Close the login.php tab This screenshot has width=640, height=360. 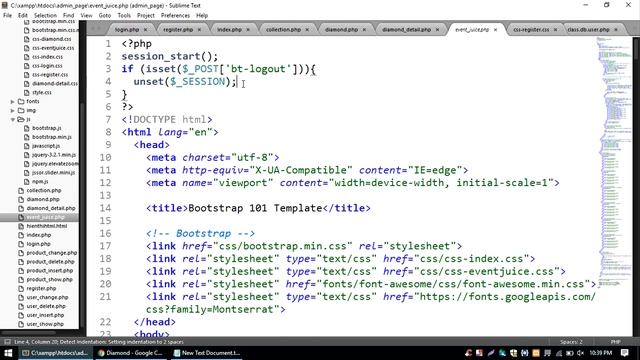146,30
